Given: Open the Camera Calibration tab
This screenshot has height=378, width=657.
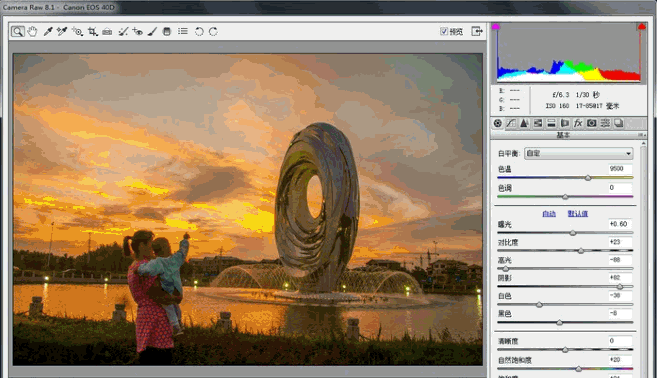Looking at the screenshot, I should (x=591, y=123).
